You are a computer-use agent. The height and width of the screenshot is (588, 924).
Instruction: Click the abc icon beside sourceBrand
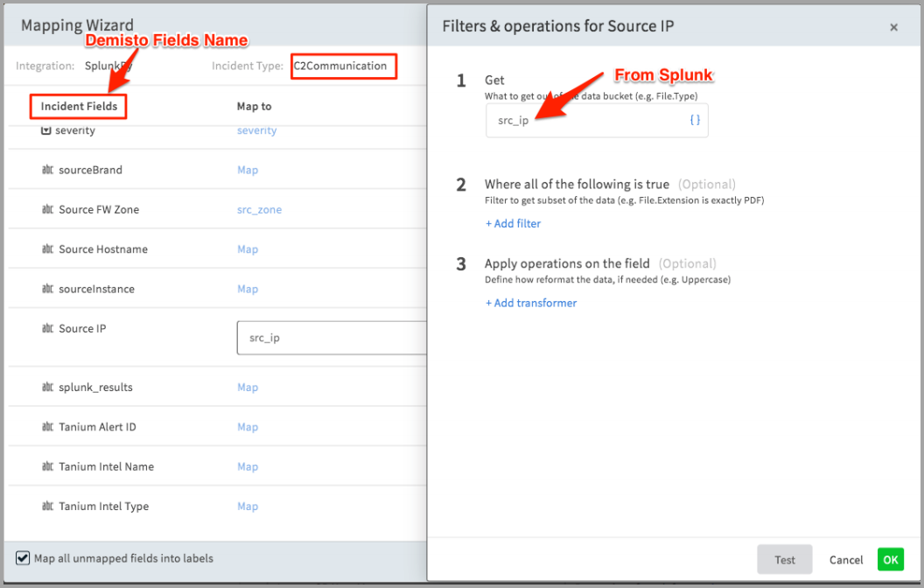(48, 170)
